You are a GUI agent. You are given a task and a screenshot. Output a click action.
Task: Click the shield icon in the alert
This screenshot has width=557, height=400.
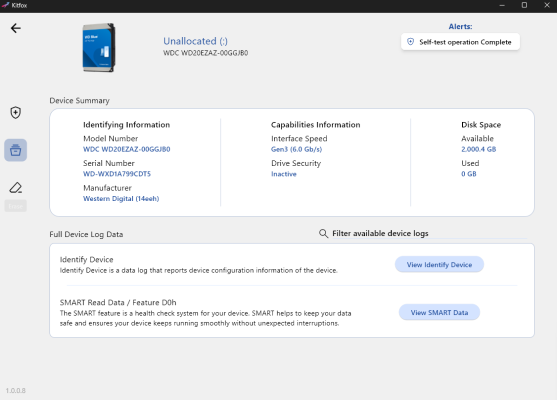point(410,42)
